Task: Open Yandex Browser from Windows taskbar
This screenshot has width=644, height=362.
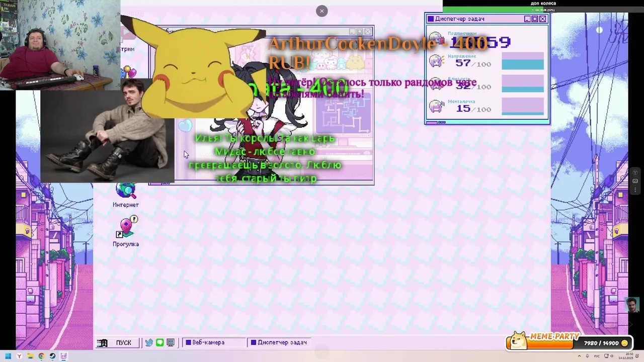Action: coord(19,356)
